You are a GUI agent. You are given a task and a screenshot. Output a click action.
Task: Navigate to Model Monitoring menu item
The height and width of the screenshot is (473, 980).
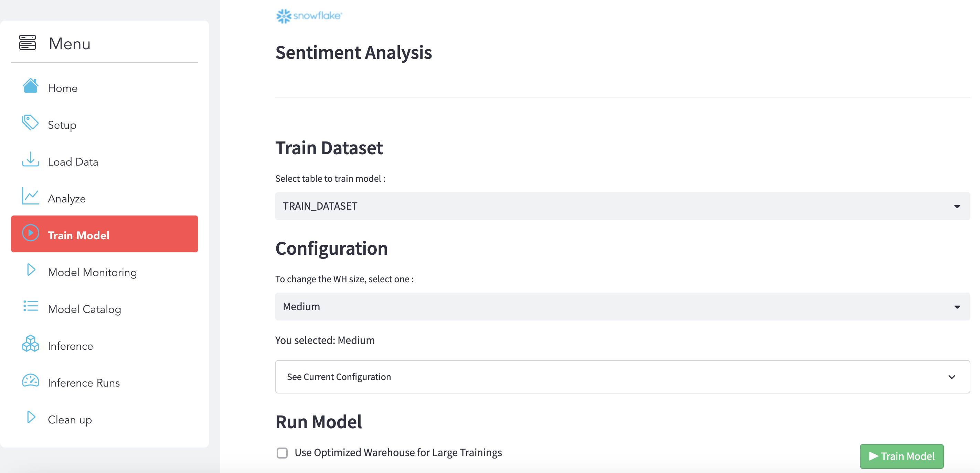(x=93, y=272)
